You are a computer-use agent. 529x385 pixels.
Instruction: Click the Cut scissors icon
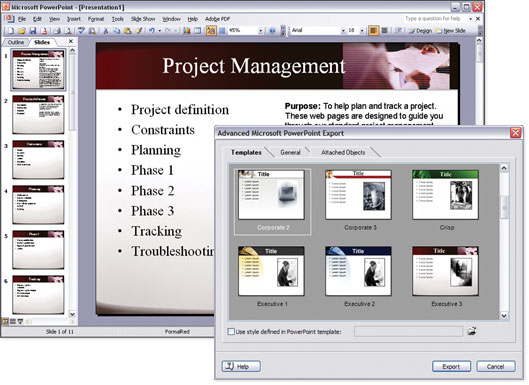[x=106, y=31]
